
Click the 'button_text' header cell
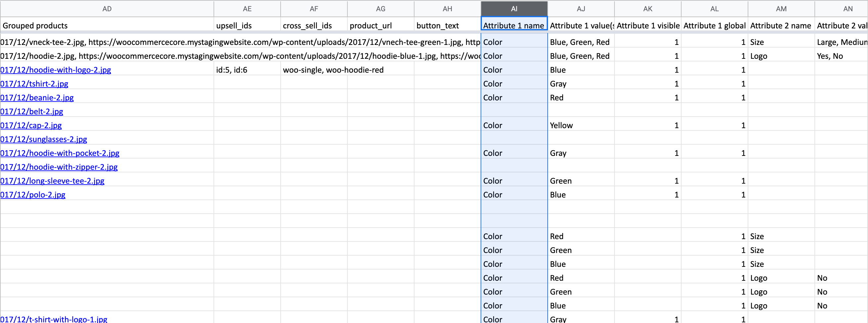pyautogui.click(x=447, y=26)
